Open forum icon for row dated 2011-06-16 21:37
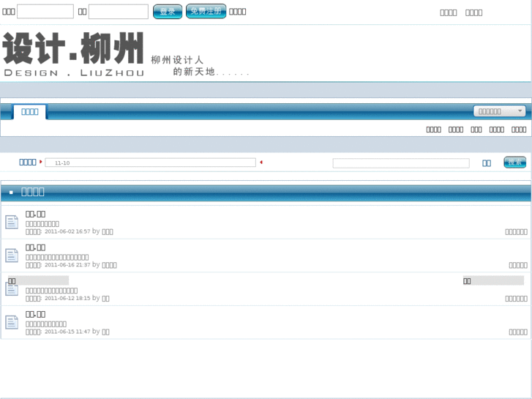Viewport: 532px width, 399px height. (x=12, y=256)
